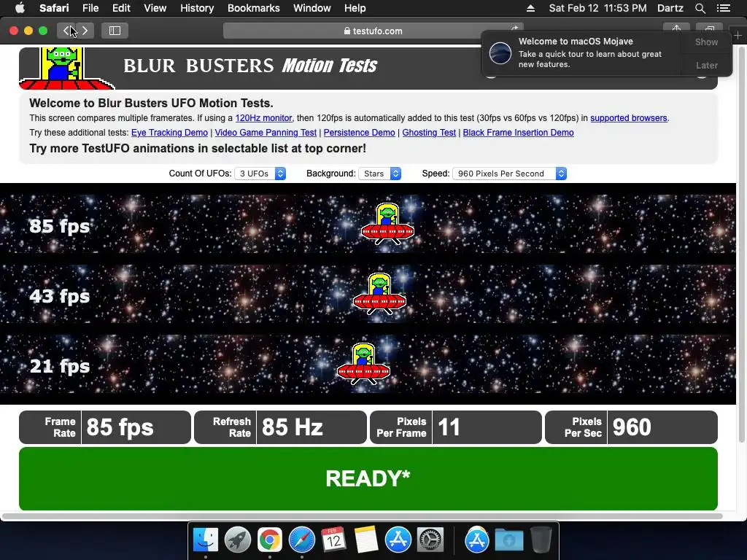Click the Frame Rate 85 fps readout

click(x=105, y=427)
